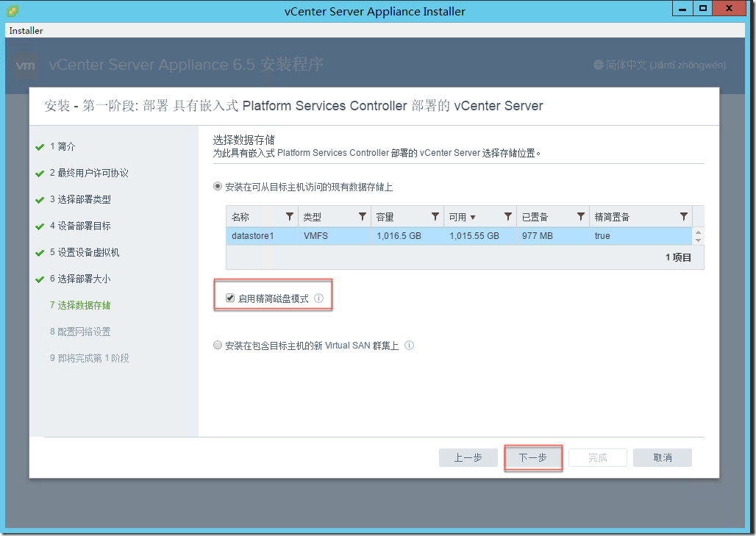Screen dimensions: 756x536
Task: Minimize the installer window
Action: point(682,9)
